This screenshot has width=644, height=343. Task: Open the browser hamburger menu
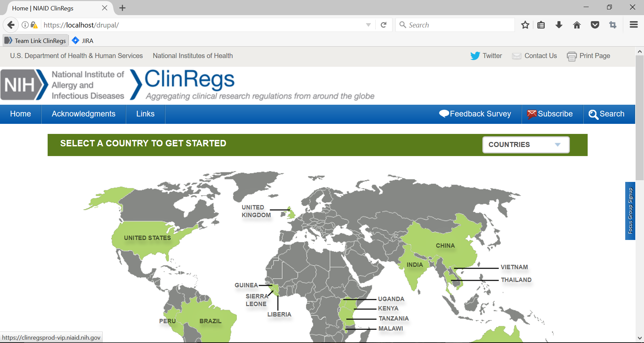[x=634, y=24]
